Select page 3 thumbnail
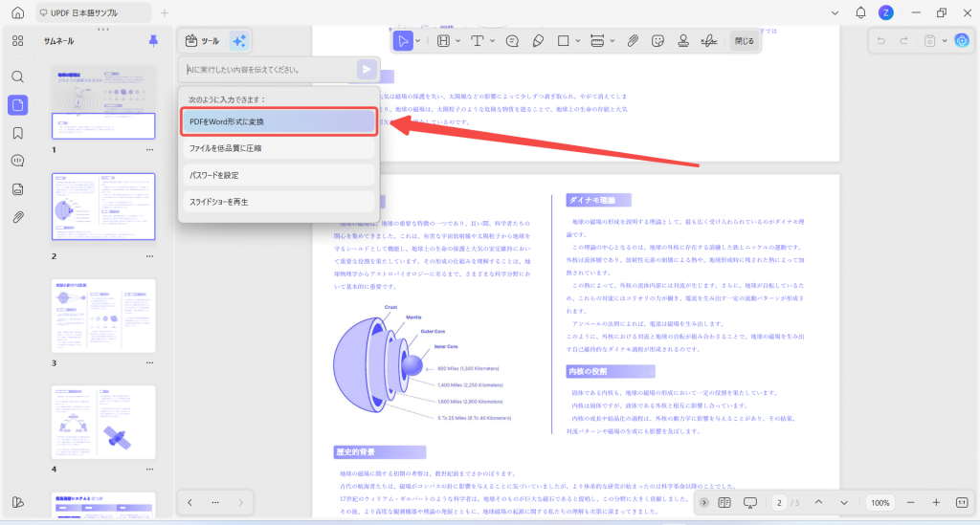Screen dimensions: 980x525 point(103,316)
